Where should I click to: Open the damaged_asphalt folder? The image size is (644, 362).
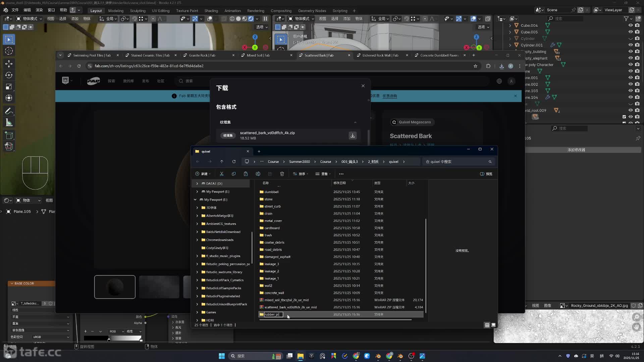pyautogui.click(x=277, y=257)
